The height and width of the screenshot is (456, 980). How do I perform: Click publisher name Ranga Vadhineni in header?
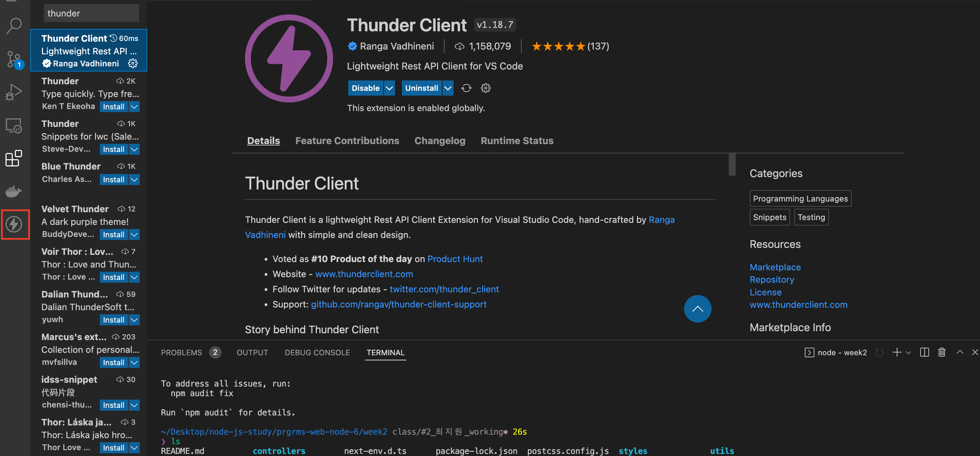397,46
